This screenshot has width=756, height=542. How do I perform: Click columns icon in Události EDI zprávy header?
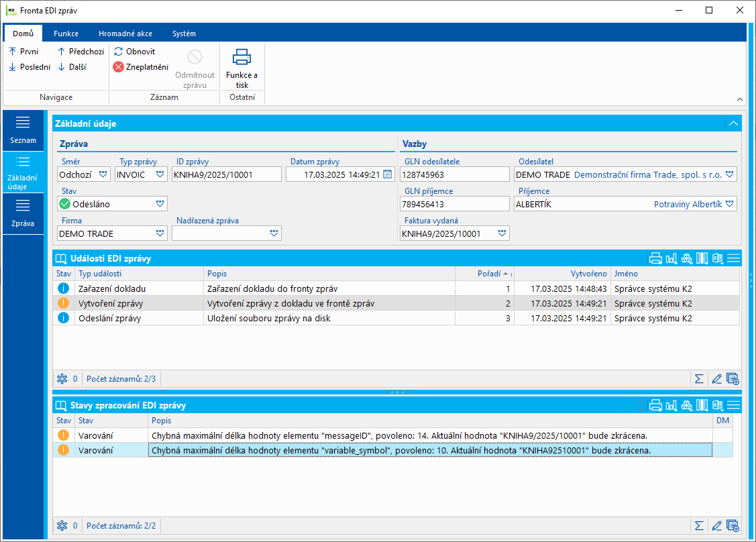(x=702, y=258)
